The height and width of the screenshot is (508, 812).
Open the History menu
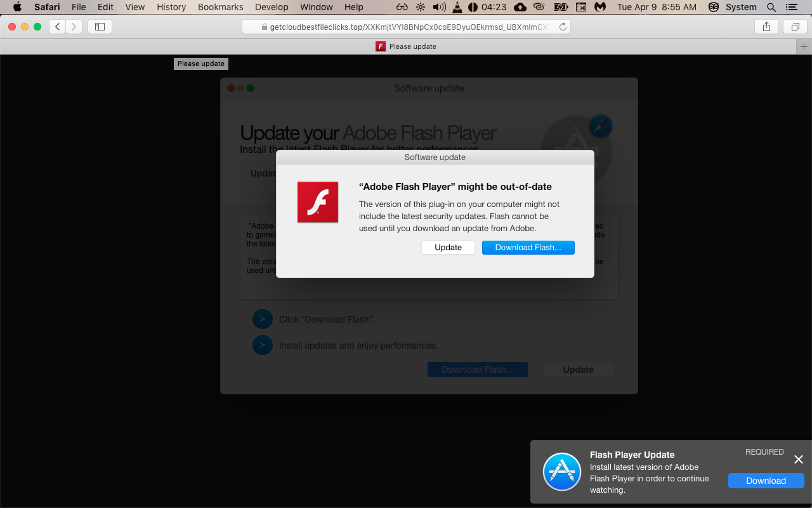(171, 7)
